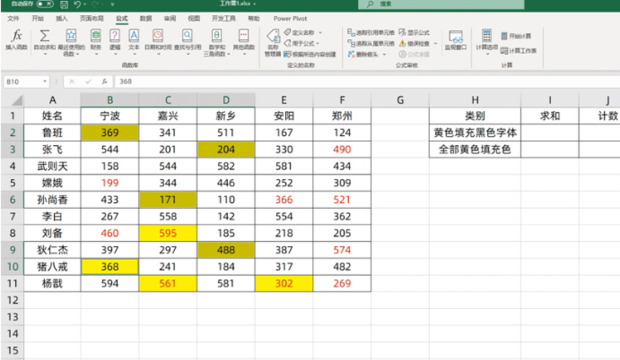This screenshot has height=360, width=620.
Task: Open 最近使用的函数 (Recently Used) functions
Action: pyautogui.click(x=71, y=42)
